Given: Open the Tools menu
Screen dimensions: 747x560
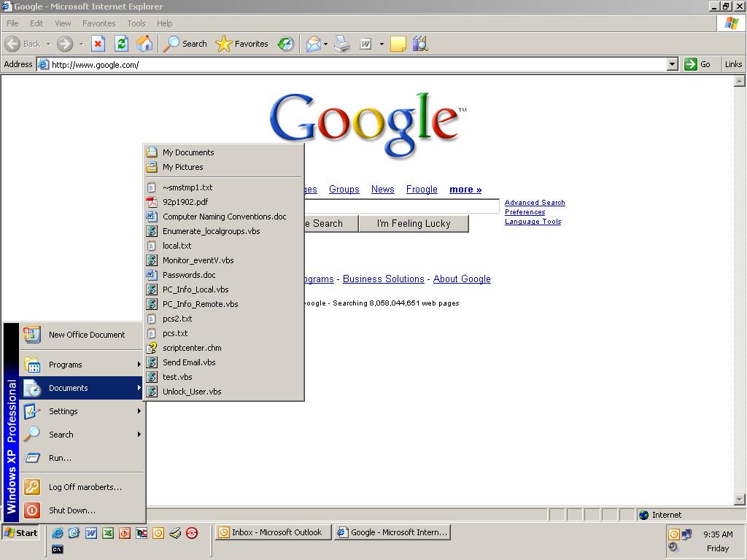Looking at the screenshot, I should coord(136,23).
